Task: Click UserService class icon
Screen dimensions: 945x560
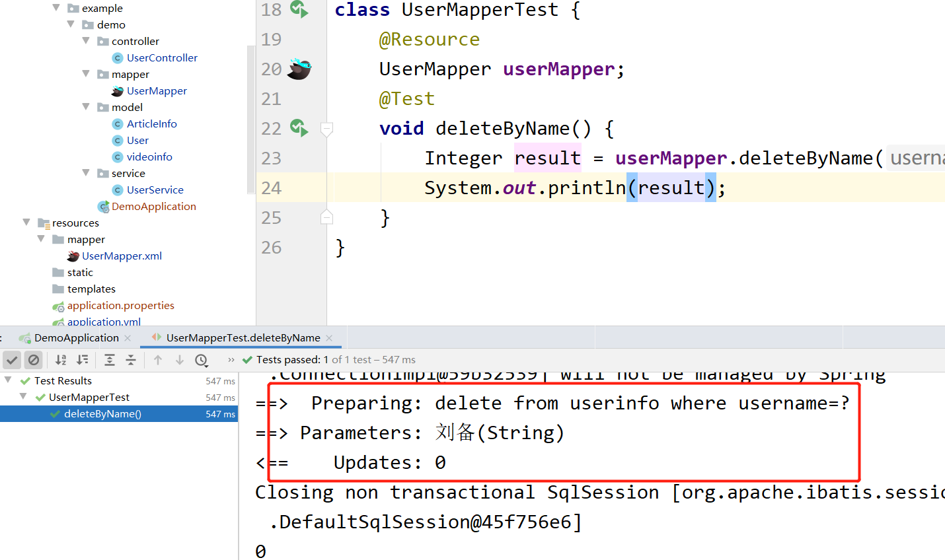Action: tap(118, 190)
